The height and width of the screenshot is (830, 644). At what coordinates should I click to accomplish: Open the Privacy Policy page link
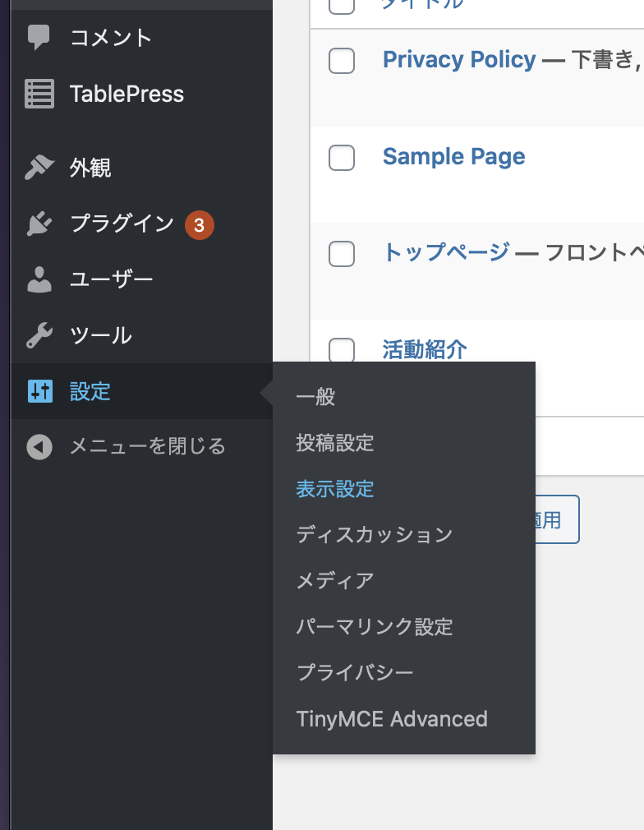(459, 59)
